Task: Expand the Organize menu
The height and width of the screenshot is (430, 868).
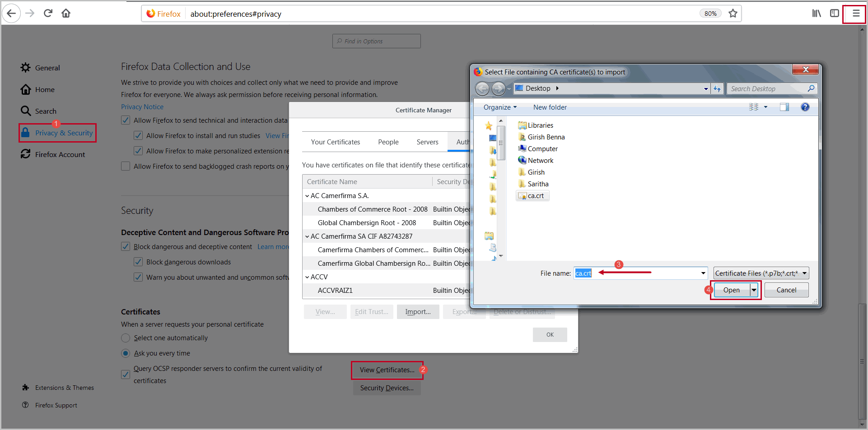Action: click(x=499, y=107)
